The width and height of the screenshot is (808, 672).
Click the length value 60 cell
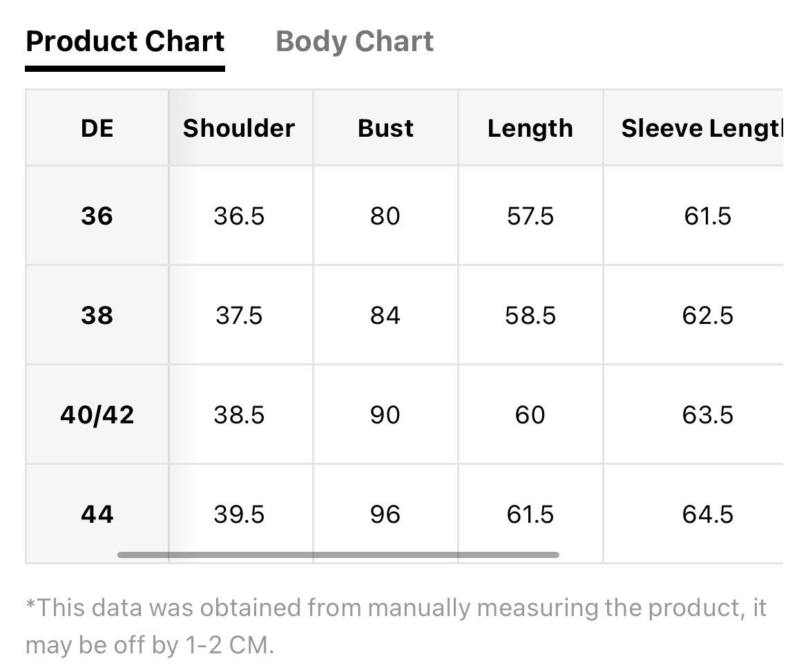tap(530, 414)
